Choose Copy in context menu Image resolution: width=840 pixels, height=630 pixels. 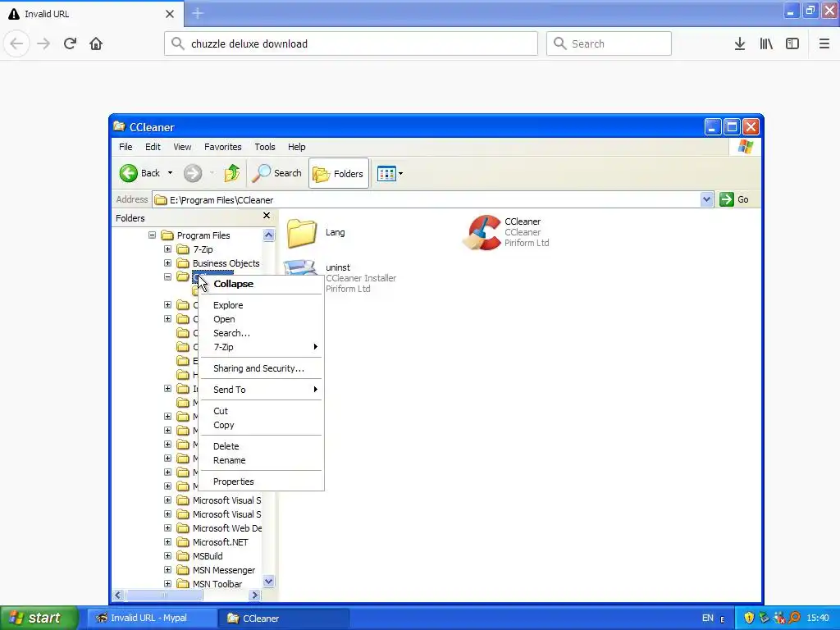point(261,425)
